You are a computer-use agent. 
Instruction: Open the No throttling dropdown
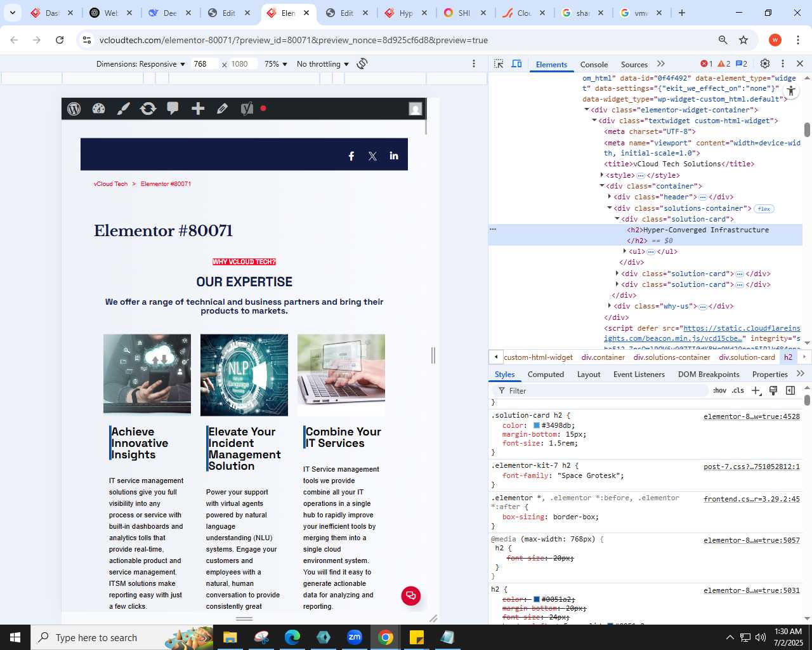[323, 63]
